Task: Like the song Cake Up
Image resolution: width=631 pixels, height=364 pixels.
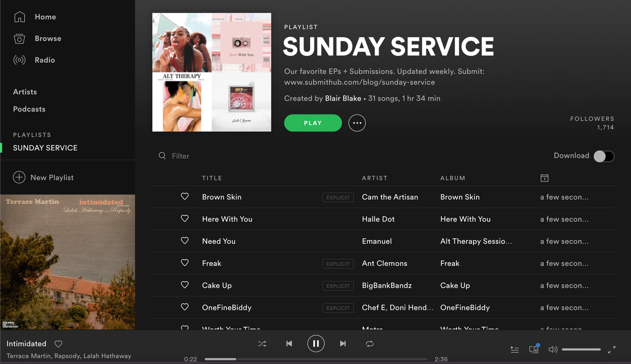Action: tap(185, 285)
